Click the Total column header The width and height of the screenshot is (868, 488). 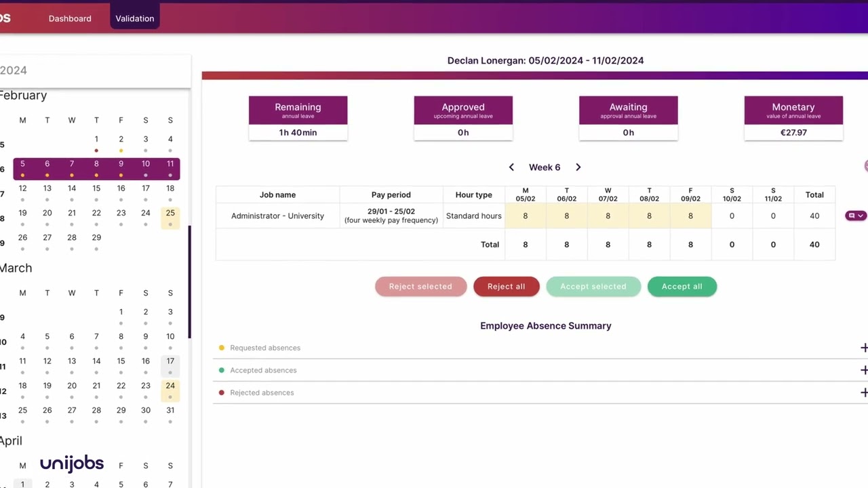(x=814, y=195)
